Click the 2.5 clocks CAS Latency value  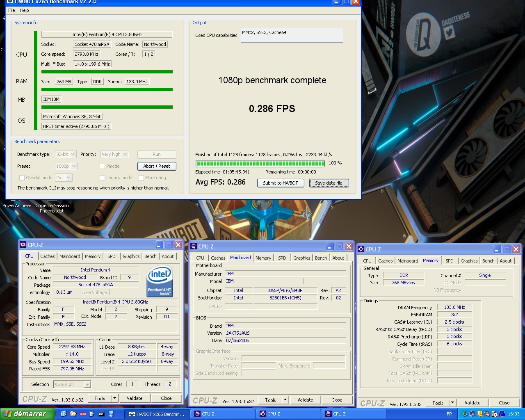click(454, 322)
